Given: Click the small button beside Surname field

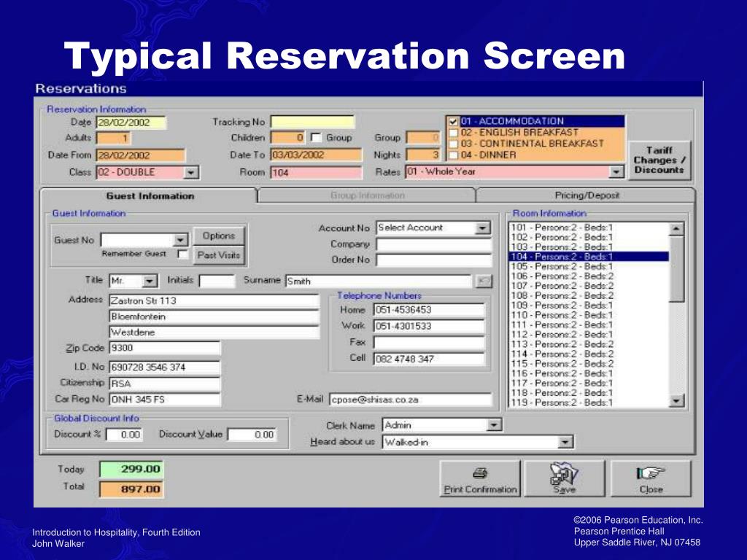Looking at the screenshot, I should [x=484, y=281].
